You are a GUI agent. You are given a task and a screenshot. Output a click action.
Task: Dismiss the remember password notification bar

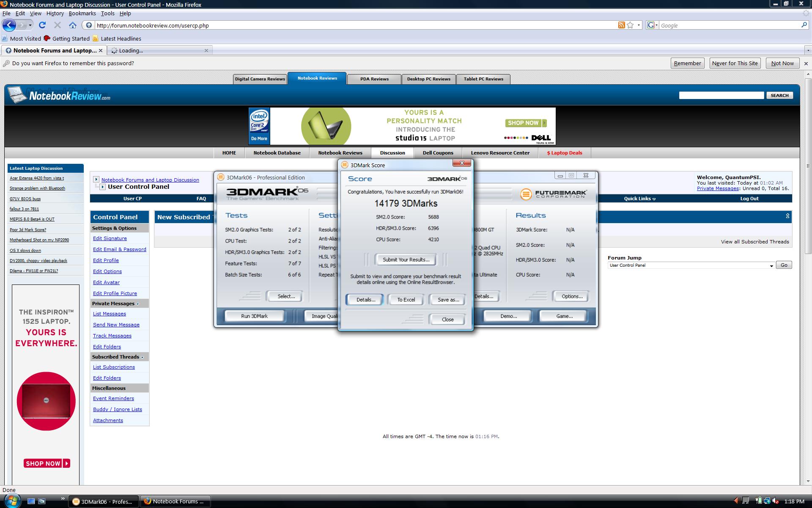(x=806, y=63)
